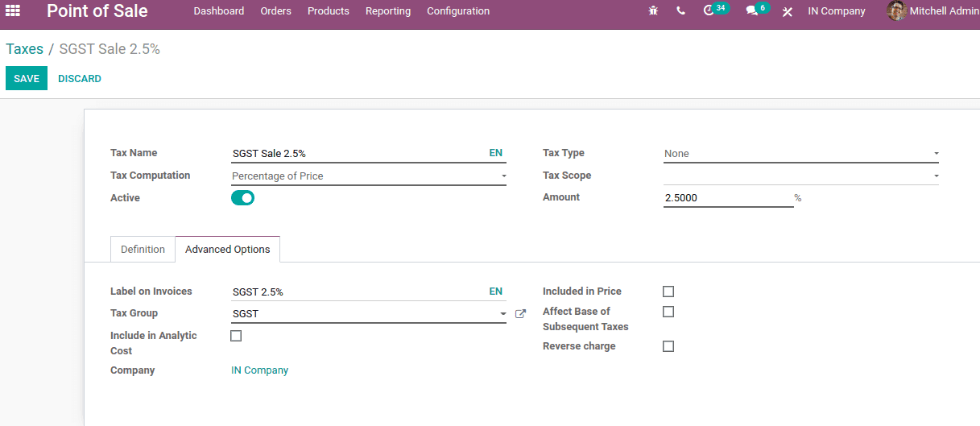This screenshot has height=426, width=980.
Task: Open the Configuration menu
Action: (x=458, y=11)
